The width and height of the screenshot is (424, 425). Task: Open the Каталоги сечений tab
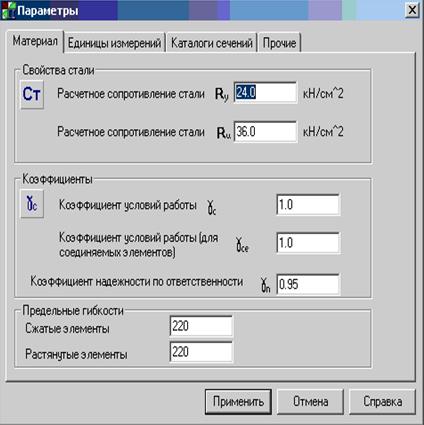(212, 43)
